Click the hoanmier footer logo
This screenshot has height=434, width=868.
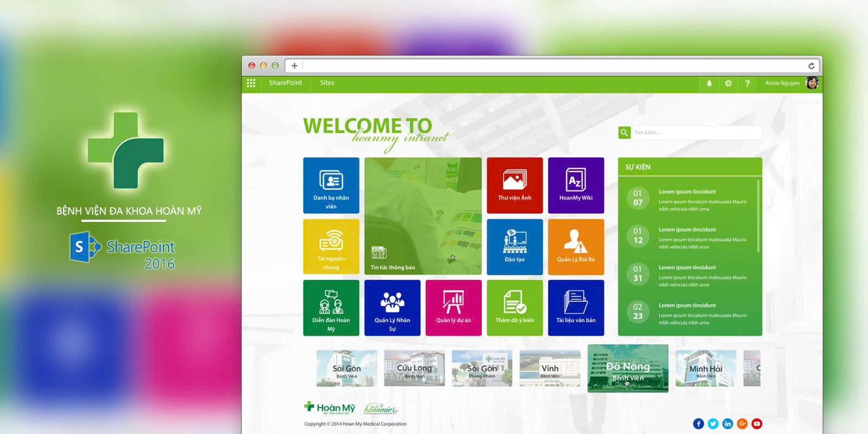pos(380,409)
